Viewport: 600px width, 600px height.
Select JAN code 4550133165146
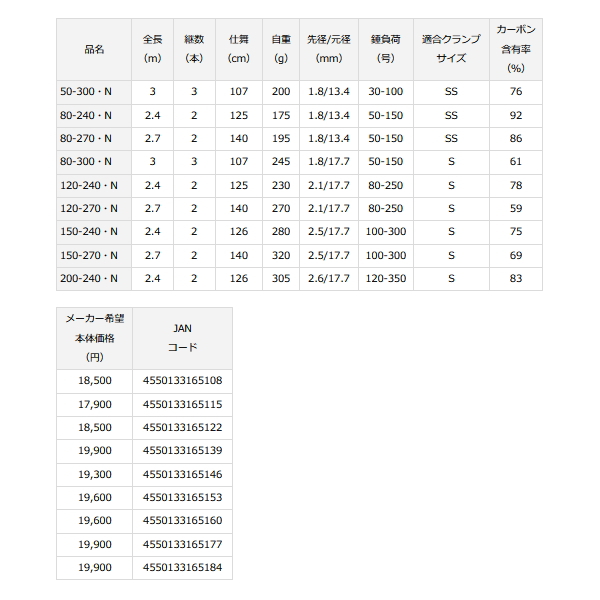click(183, 475)
